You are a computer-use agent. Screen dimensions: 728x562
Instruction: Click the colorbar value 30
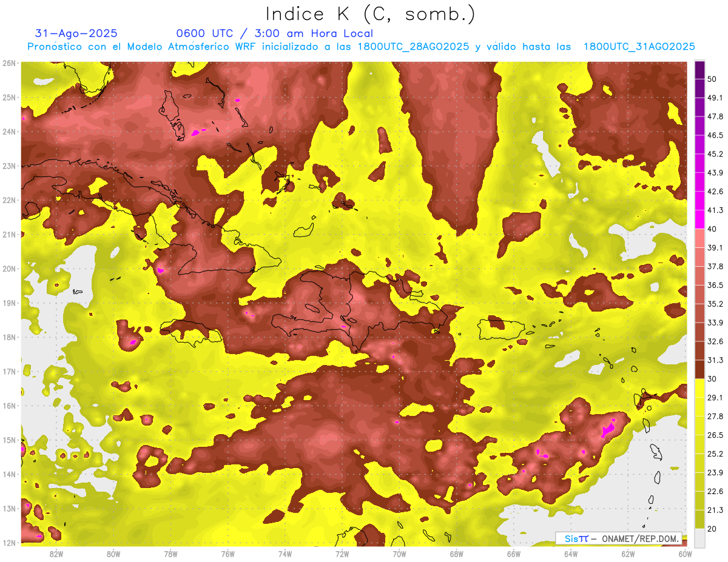[712, 379]
